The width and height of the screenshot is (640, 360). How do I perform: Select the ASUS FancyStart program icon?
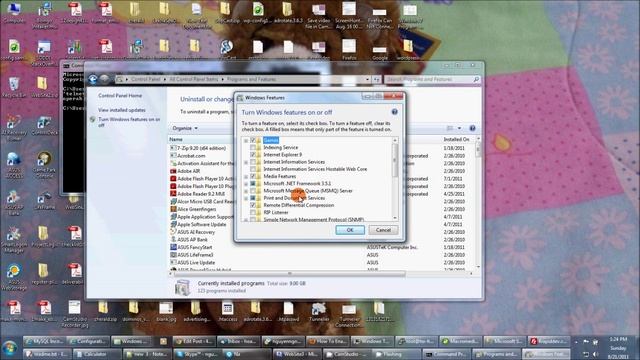pyautogui.click(x=173, y=247)
